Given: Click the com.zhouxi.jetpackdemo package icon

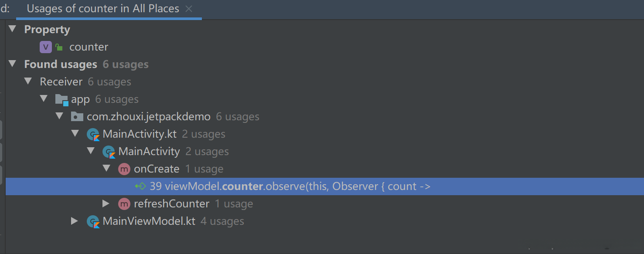Looking at the screenshot, I should pyautogui.click(x=77, y=117).
